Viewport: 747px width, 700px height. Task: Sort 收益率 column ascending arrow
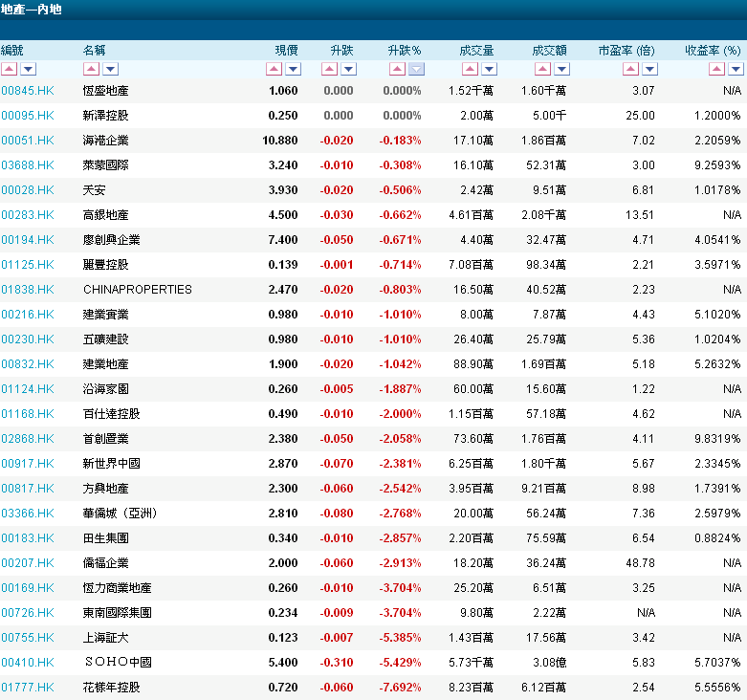716,69
